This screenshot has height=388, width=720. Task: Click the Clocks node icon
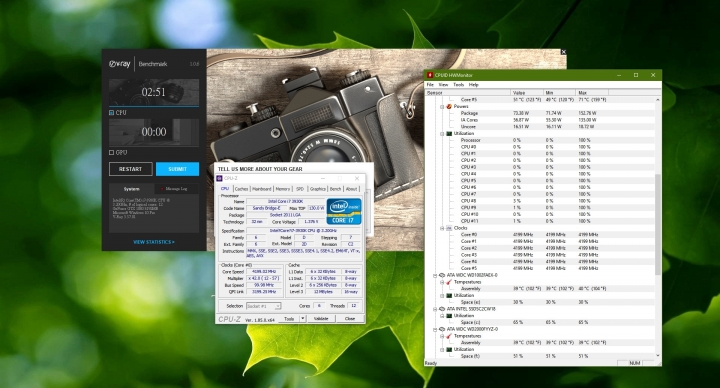(x=449, y=228)
